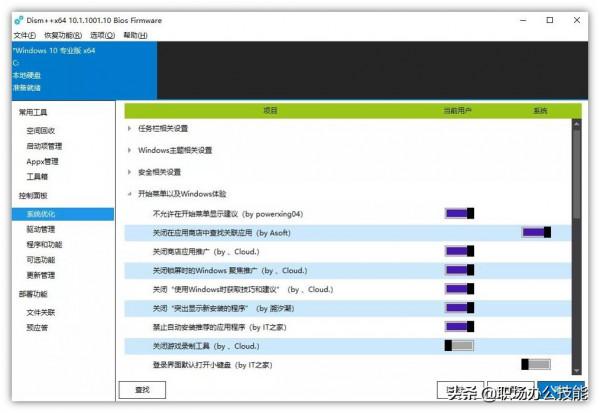Select 文件关联 under 部署功能
The height and width of the screenshot is (413, 600).
click(41, 313)
